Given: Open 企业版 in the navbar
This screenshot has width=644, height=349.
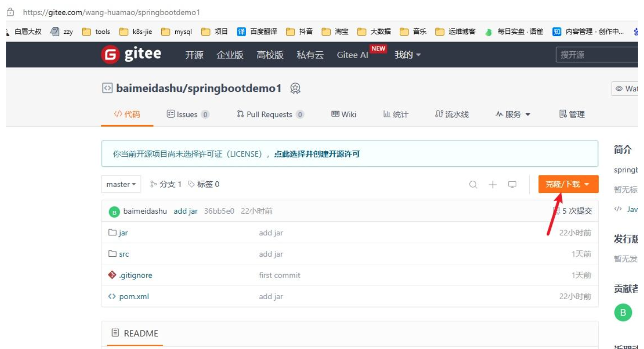Looking at the screenshot, I should coord(230,55).
